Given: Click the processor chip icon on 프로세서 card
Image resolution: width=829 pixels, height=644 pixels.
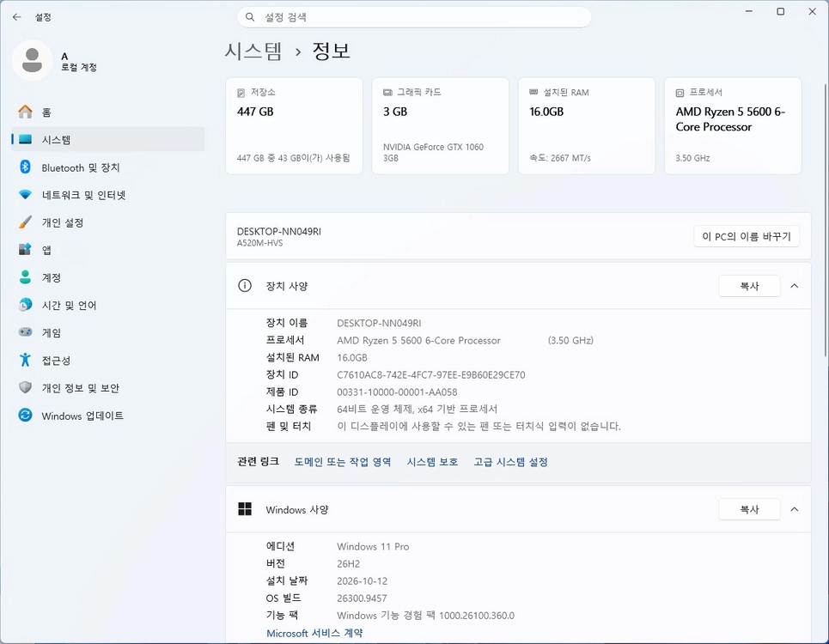Looking at the screenshot, I should (x=680, y=93).
